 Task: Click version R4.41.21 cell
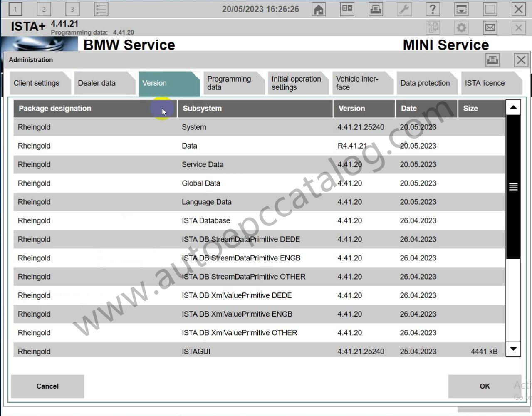(x=352, y=146)
